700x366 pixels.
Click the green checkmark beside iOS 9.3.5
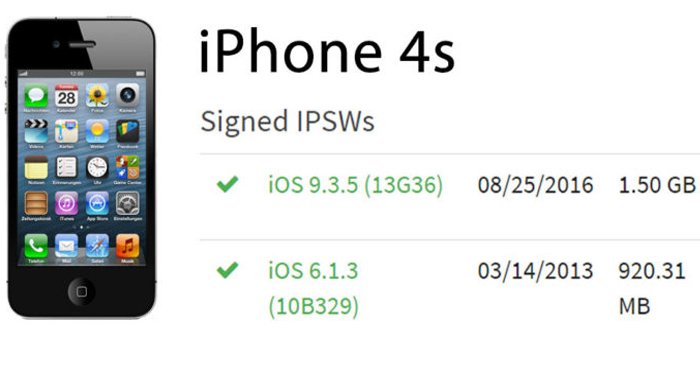point(228,184)
